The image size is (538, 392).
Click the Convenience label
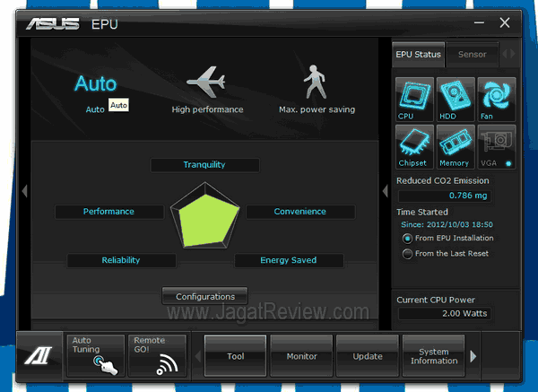point(300,212)
